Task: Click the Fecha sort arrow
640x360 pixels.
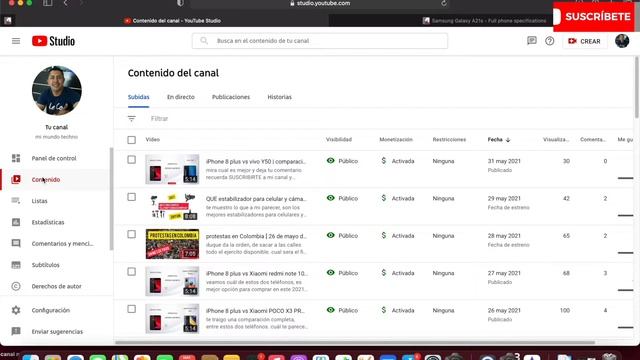Action: click(508, 140)
